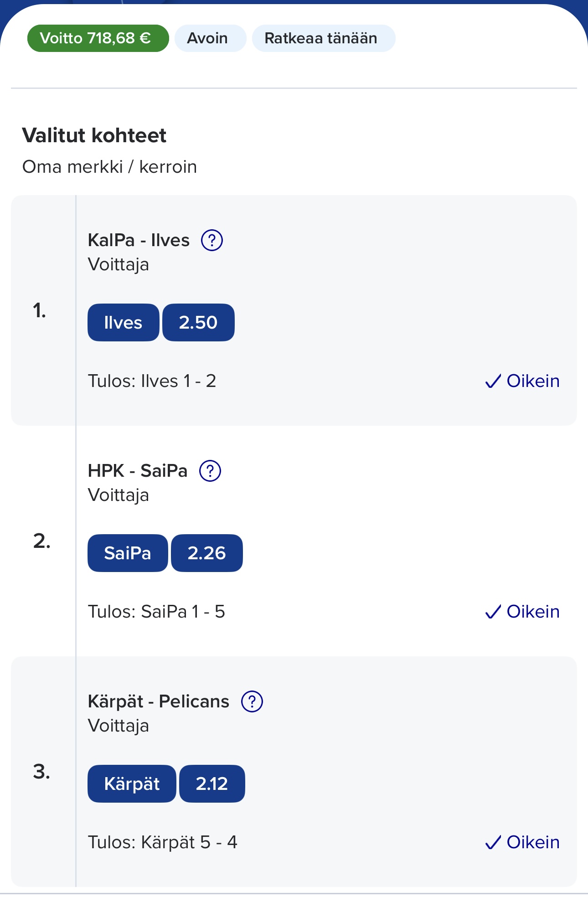The width and height of the screenshot is (588, 897).
Task: Click the Valitut kohteet heading
Action: coord(94,135)
